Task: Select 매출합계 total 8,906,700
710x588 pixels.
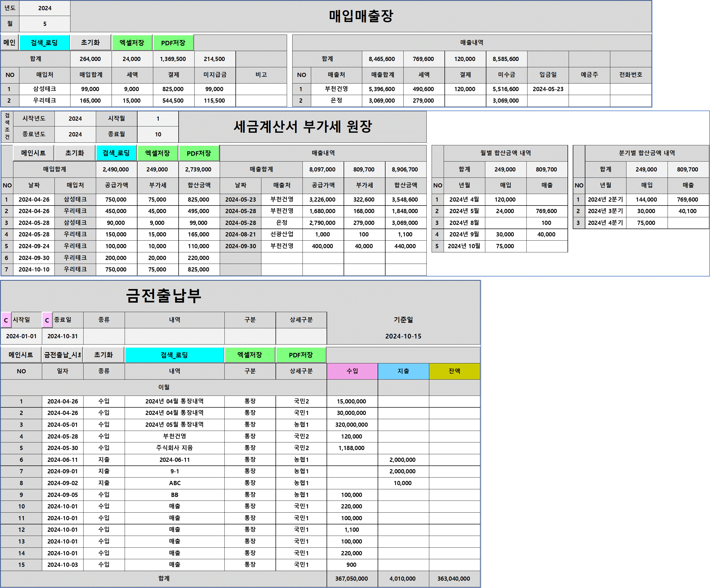Action: tap(405, 169)
